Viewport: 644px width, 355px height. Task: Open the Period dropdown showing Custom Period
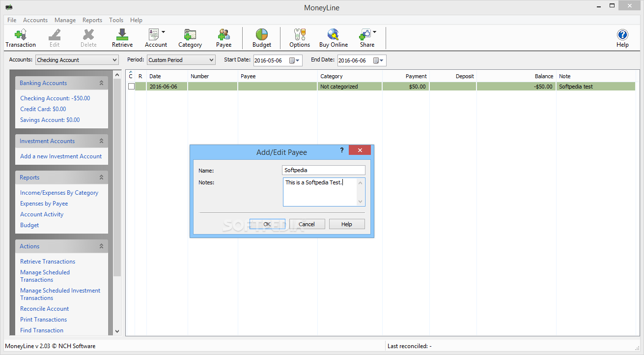(181, 60)
